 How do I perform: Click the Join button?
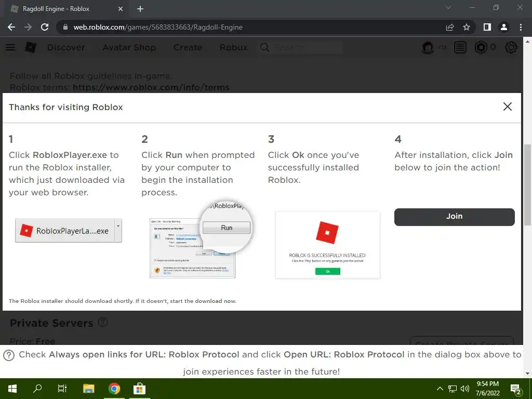[x=454, y=217]
